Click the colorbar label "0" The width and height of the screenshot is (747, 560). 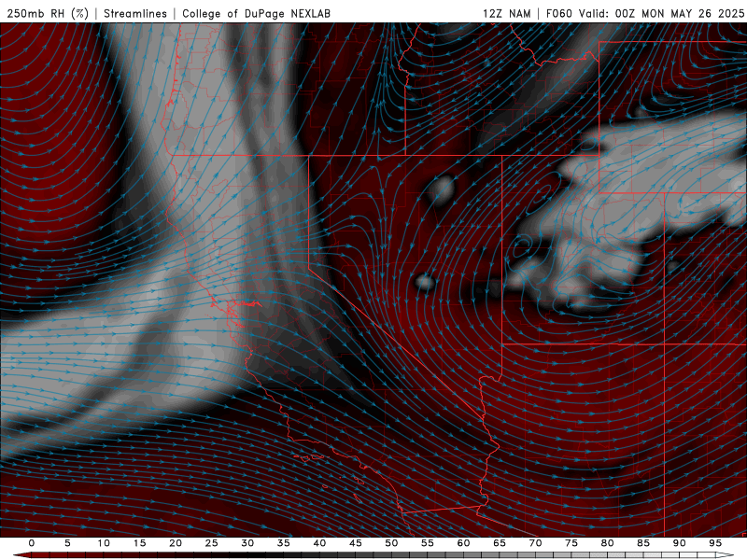point(32,543)
